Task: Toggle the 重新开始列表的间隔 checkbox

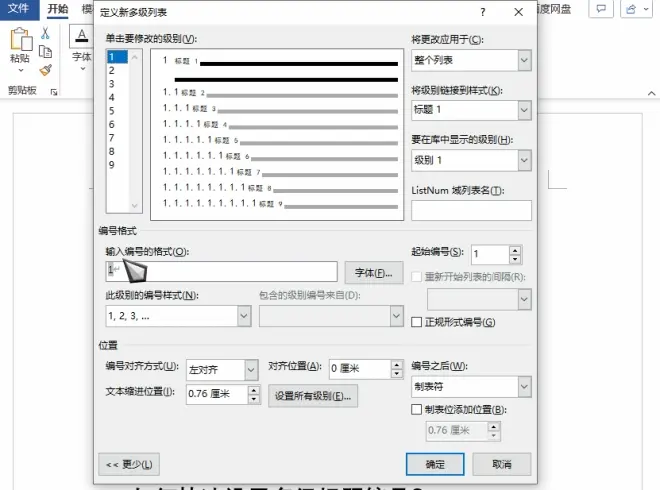Action: point(416,277)
